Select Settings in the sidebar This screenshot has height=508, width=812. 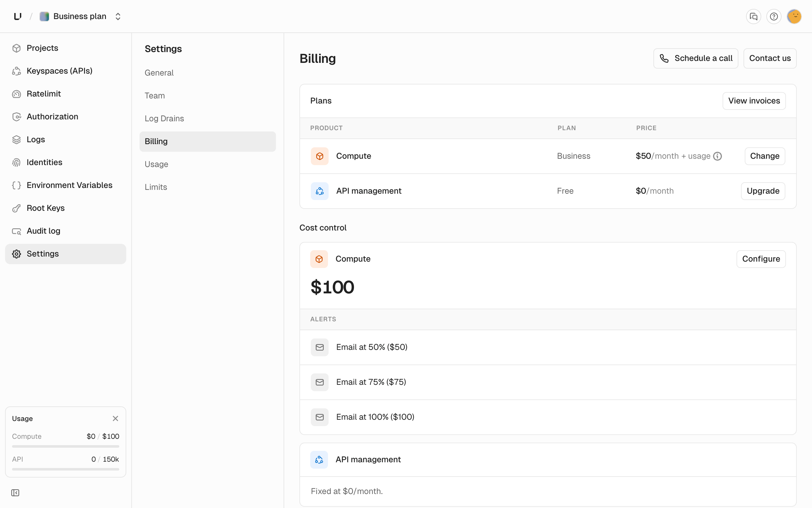[x=66, y=254]
